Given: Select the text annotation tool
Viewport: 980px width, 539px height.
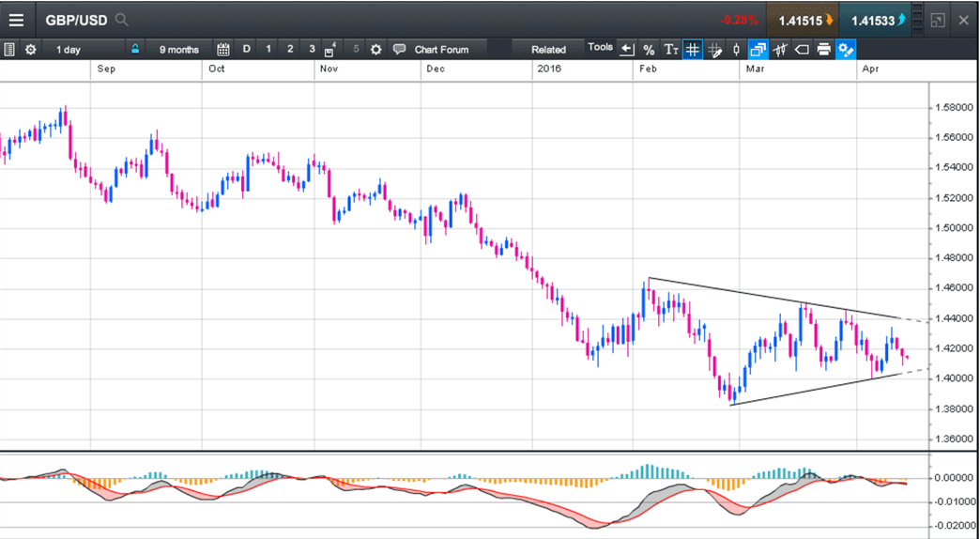Looking at the screenshot, I should click(670, 50).
